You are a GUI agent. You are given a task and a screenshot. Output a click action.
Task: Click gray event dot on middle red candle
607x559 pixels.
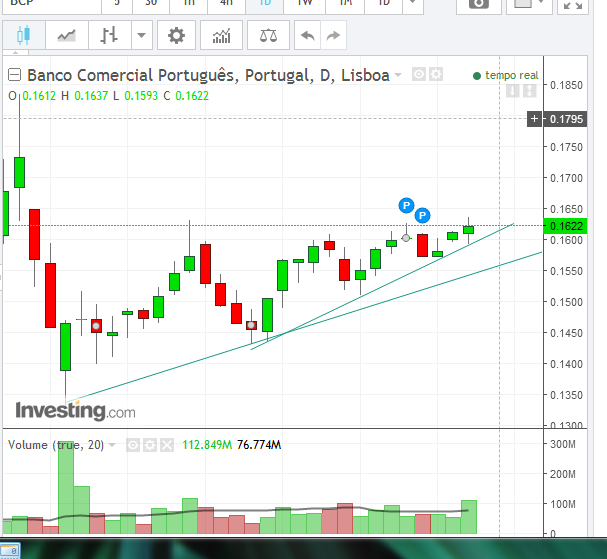click(251, 325)
